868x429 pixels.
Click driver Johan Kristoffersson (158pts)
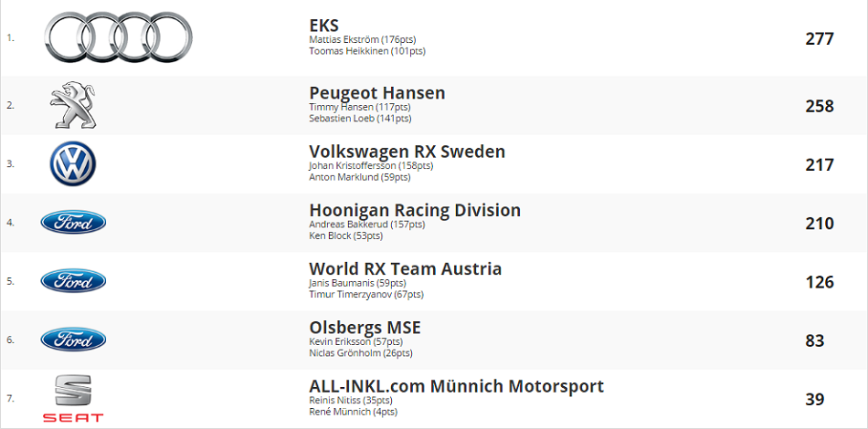(x=371, y=165)
